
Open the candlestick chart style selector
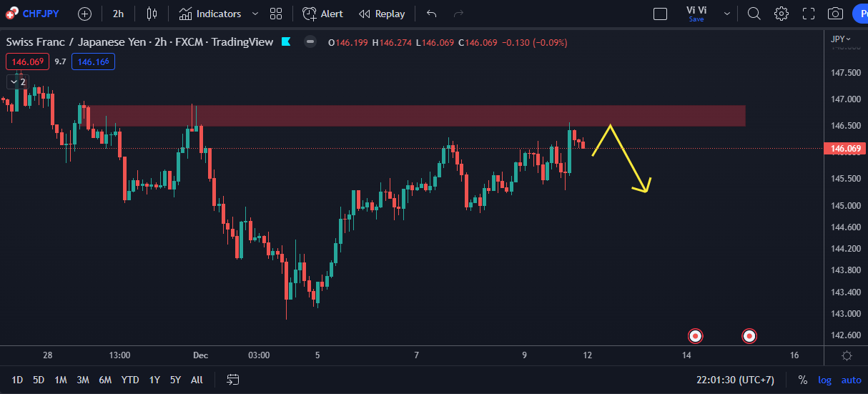(152, 14)
